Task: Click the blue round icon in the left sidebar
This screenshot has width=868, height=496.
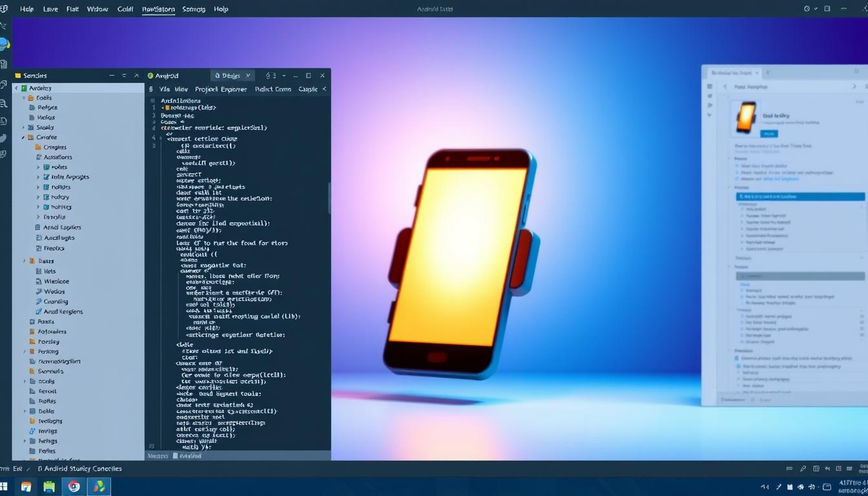Action: point(4,44)
